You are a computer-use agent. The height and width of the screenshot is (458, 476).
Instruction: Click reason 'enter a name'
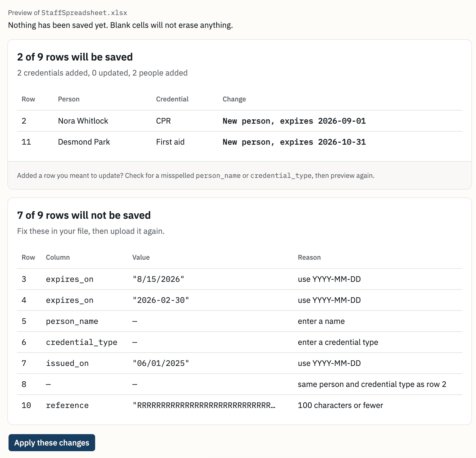(x=321, y=321)
